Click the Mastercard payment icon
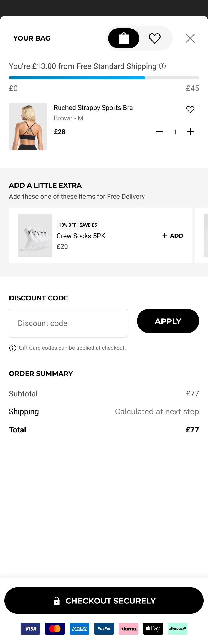Viewport: 208px width, 644px height. click(55, 629)
